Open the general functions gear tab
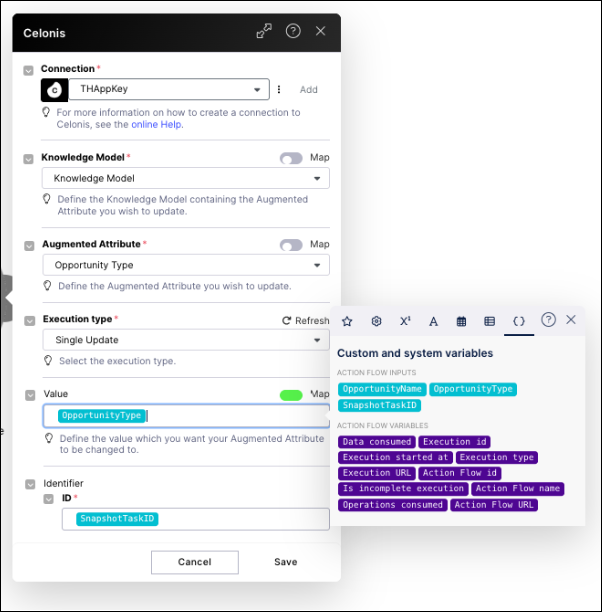Image resolution: width=602 pixels, height=612 pixels. point(376,321)
